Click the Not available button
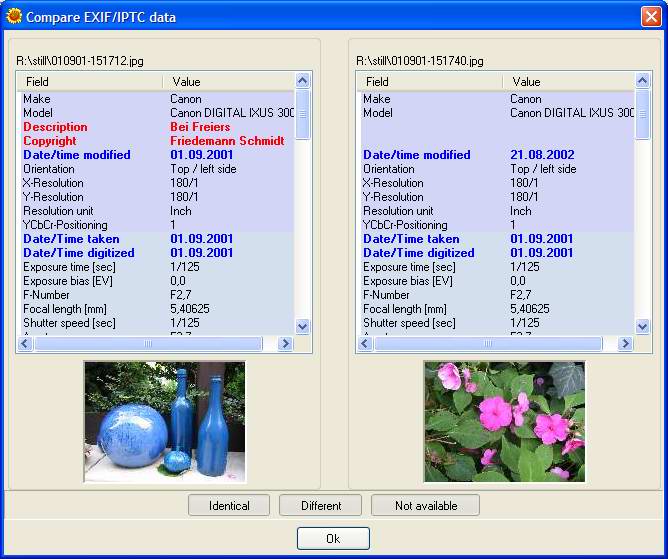 click(x=425, y=505)
